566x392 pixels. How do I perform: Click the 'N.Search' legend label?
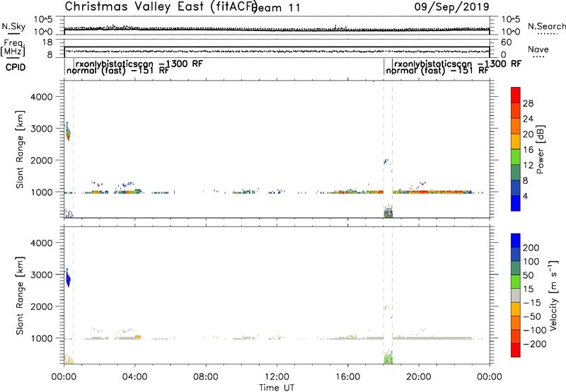tap(546, 26)
